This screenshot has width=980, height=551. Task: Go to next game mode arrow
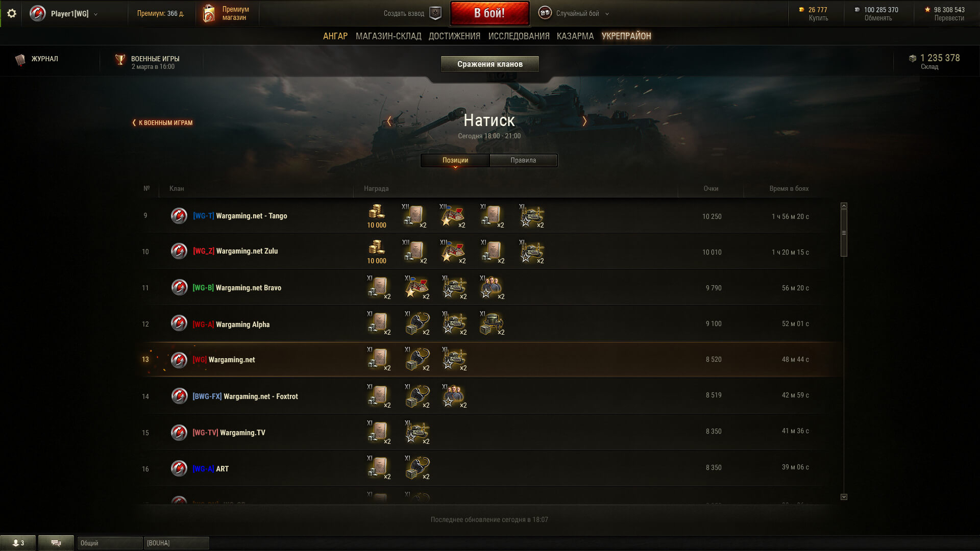click(584, 121)
